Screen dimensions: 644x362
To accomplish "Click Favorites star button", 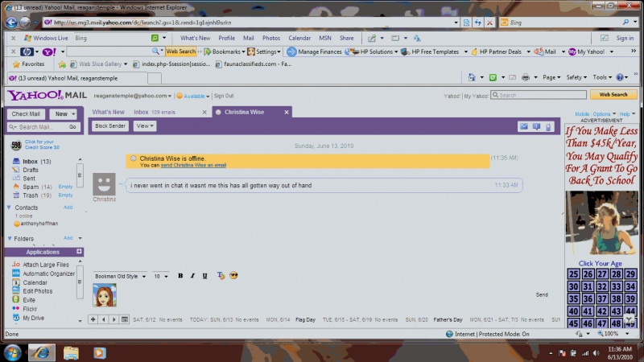I will (x=28, y=64).
